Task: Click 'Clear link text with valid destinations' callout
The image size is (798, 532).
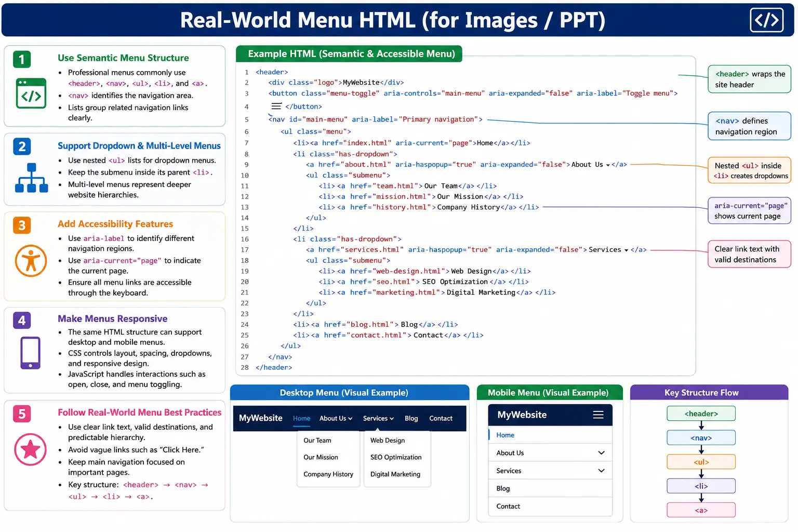Action: point(749,254)
